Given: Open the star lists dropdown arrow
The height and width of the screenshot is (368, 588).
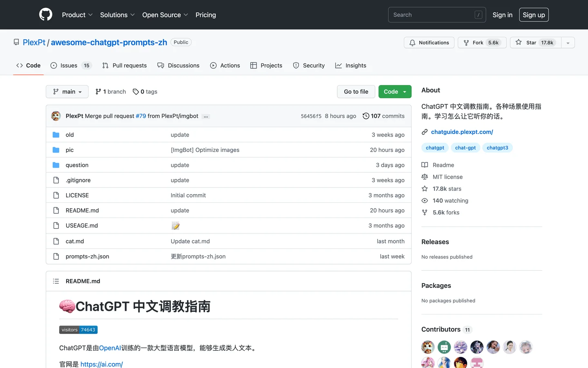Looking at the screenshot, I should pos(568,43).
